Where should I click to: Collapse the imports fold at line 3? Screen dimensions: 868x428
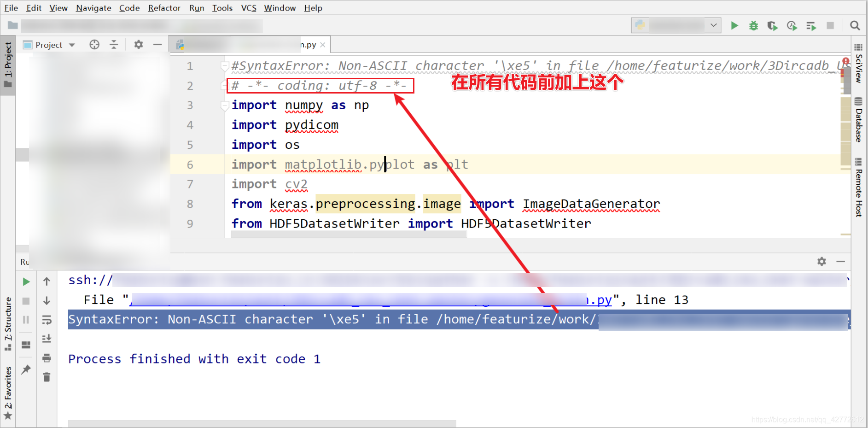(x=225, y=106)
